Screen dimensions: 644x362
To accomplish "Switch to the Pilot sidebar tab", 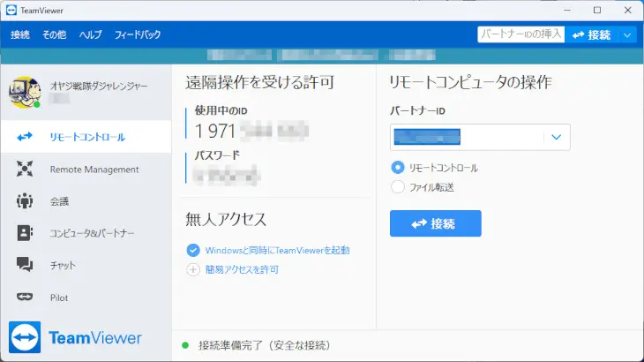I will 86,297.
